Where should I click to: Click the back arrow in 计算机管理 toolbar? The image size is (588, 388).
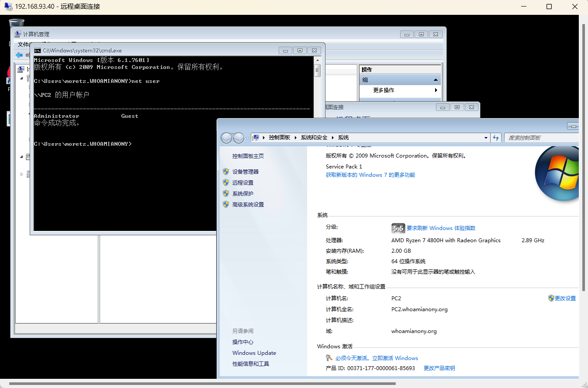tap(19, 55)
